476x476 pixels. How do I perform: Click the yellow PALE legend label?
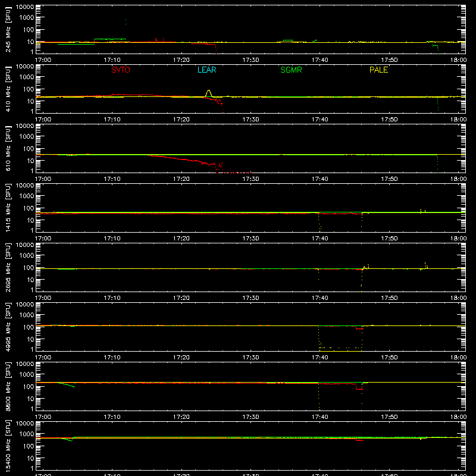(378, 70)
